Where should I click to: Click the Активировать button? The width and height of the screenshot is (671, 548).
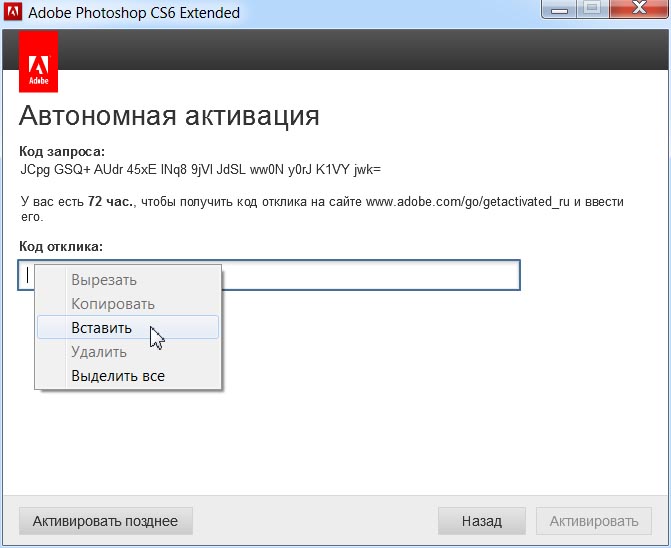(x=594, y=521)
